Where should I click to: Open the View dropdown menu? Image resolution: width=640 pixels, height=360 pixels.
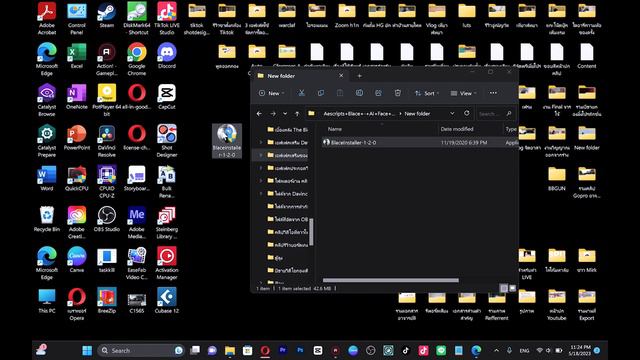click(463, 93)
